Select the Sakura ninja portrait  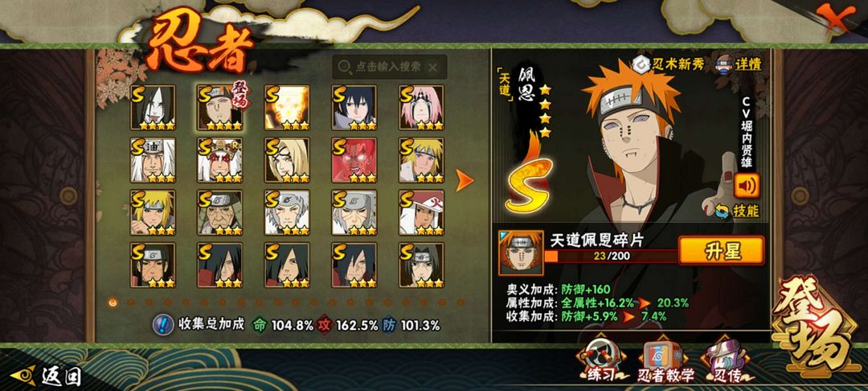point(421,108)
